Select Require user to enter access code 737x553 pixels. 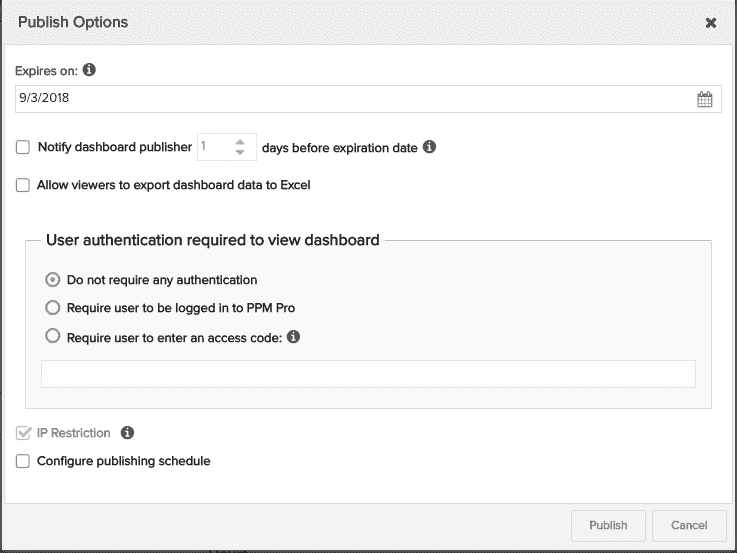(53, 336)
